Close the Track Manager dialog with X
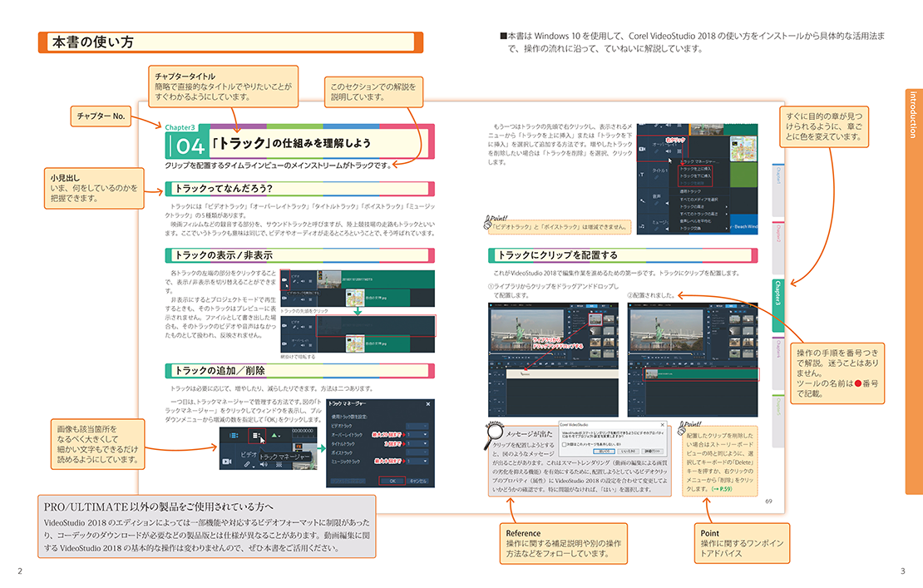Image resolution: width=923 pixels, height=588 pixels. pos(428,404)
